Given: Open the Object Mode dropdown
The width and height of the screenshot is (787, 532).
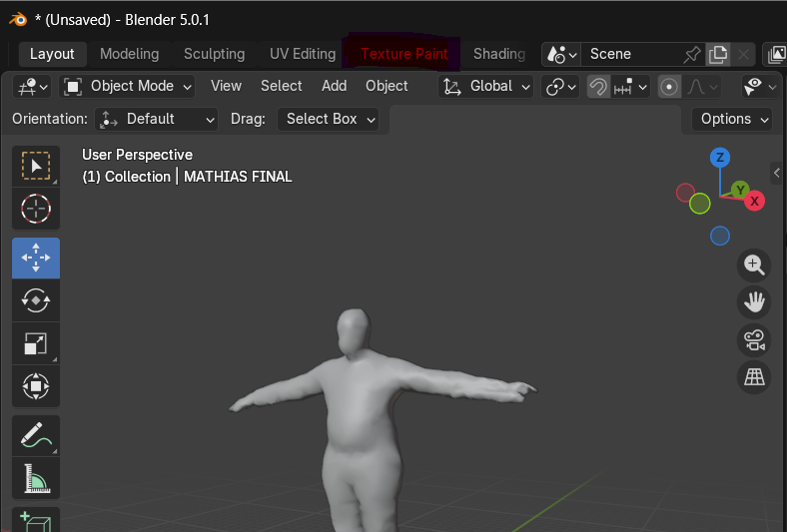Looking at the screenshot, I should [128, 86].
